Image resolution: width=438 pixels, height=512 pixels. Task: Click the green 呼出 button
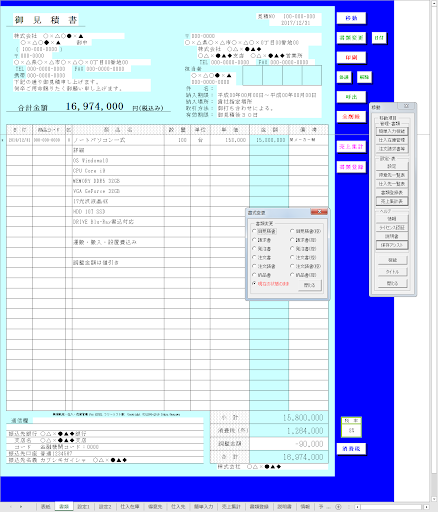click(x=351, y=97)
